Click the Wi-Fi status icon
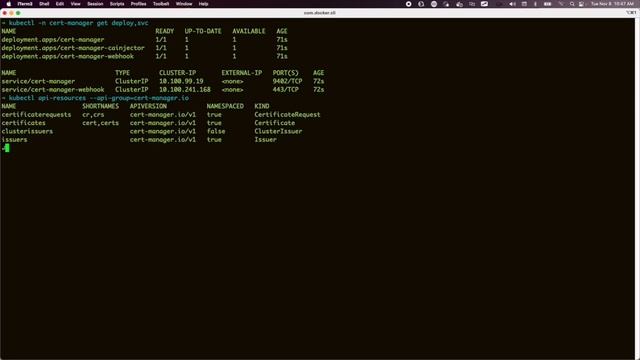 (561, 4)
